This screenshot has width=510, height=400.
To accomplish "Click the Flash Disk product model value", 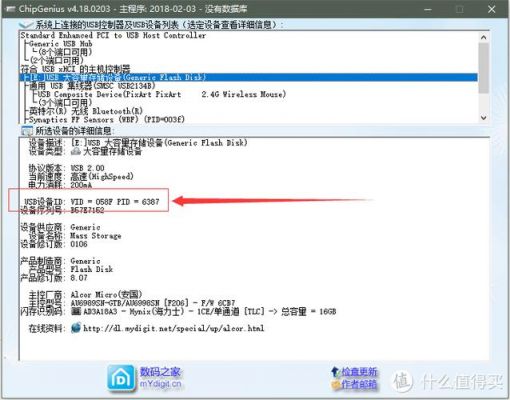I will (92, 269).
